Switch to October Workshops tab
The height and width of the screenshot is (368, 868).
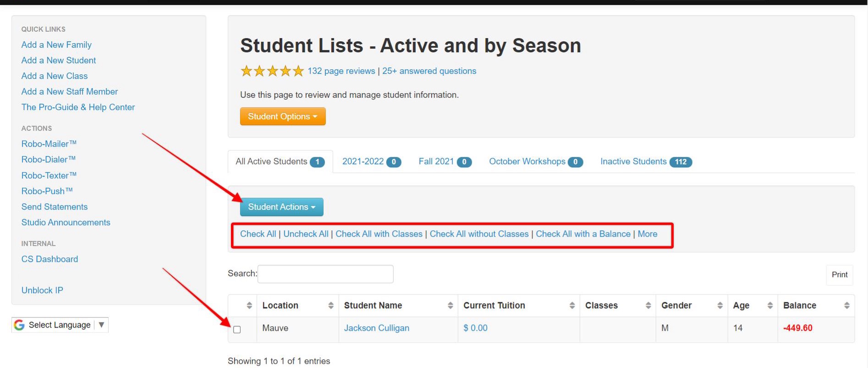(x=536, y=162)
